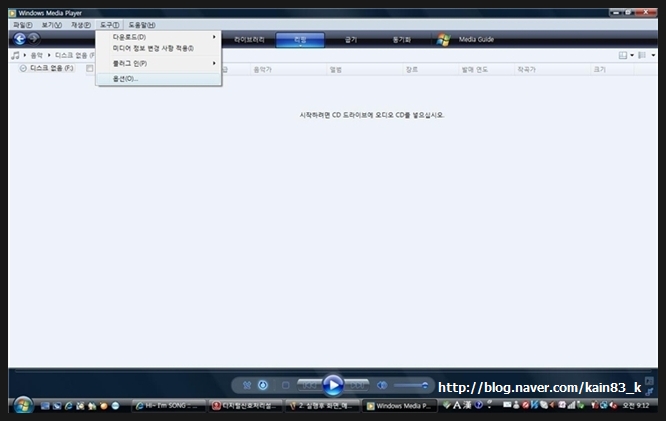
Task: Open the view options icon
Action: click(642, 55)
